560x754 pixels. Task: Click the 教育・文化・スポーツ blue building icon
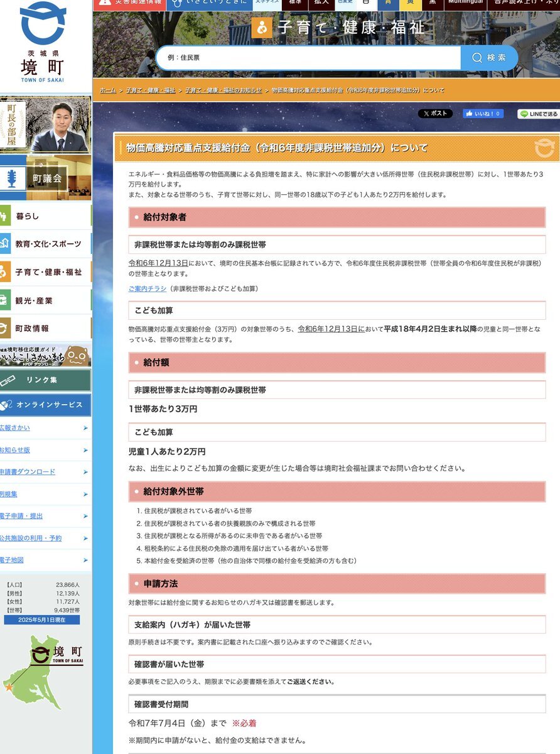pos(5,244)
